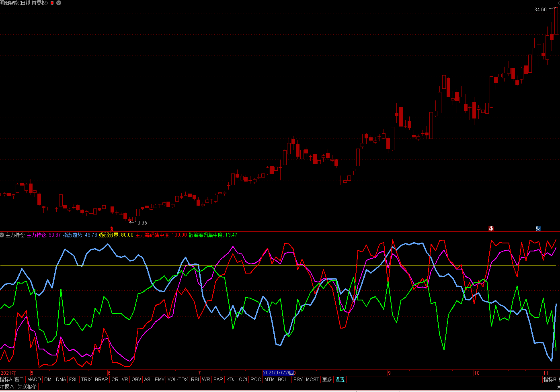The height and width of the screenshot is (392, 560).
Task: Click the 涨 event marker icon
Action: (x=491, y=229)
